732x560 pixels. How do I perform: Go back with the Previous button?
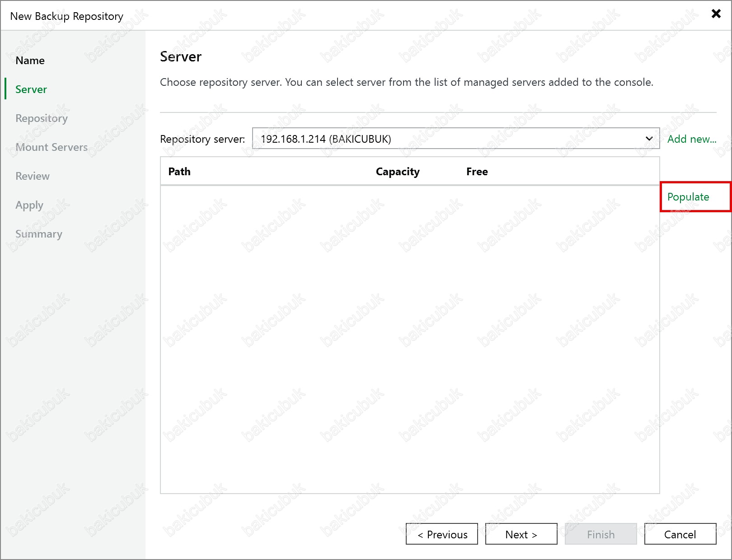[441, 534]
